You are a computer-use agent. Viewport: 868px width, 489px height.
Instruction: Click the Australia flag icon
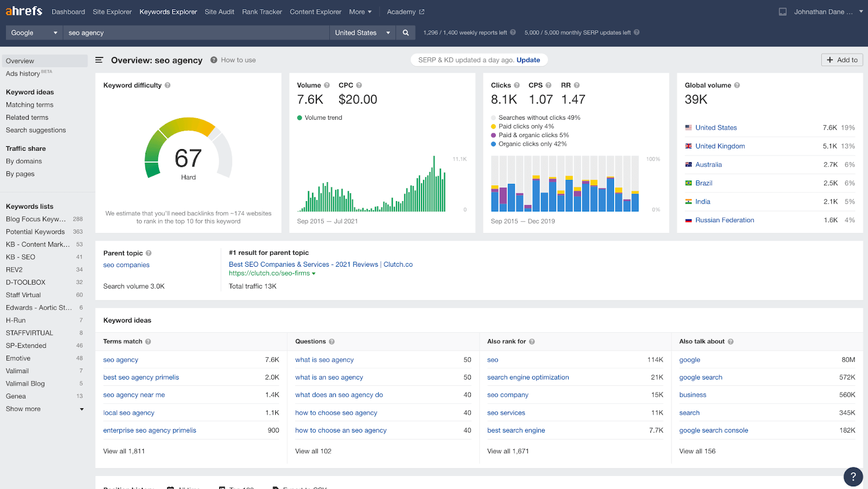pyautogui.click(x=688, y=165)
